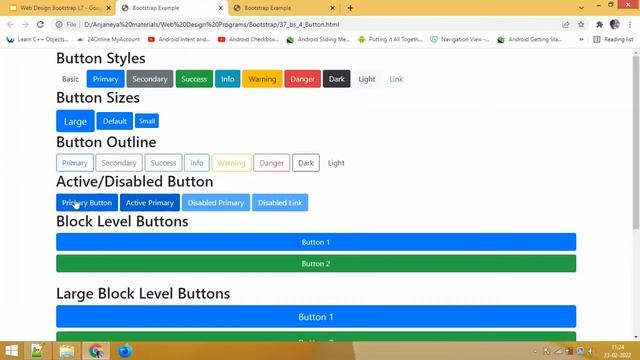
Task: Click the red Danger style button
Action: [302, 79]
